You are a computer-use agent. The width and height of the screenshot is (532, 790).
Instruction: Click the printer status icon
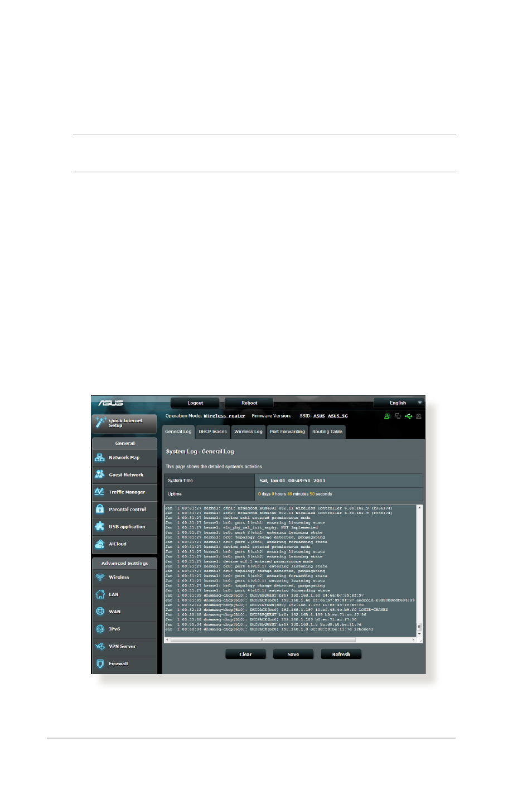[x=419, y=416]
